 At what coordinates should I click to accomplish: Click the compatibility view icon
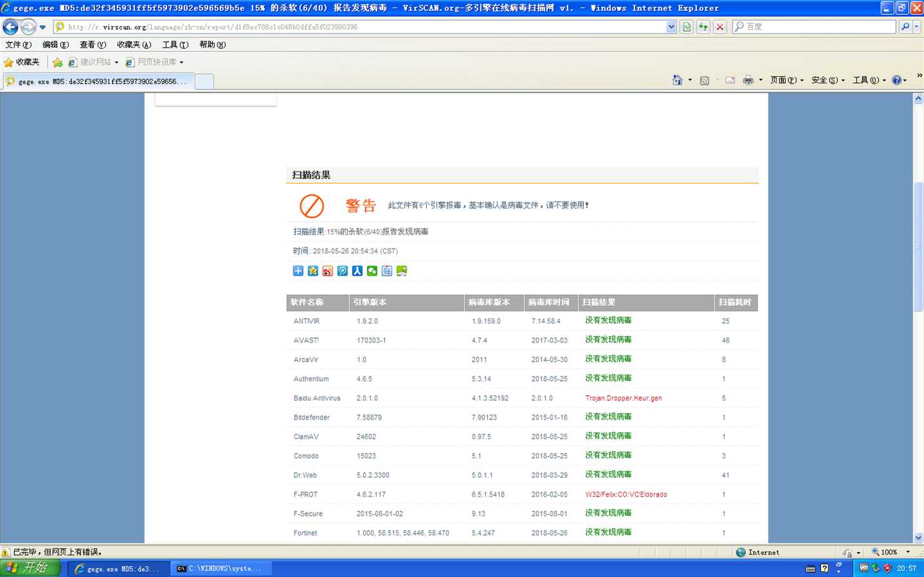pos(687,27)
